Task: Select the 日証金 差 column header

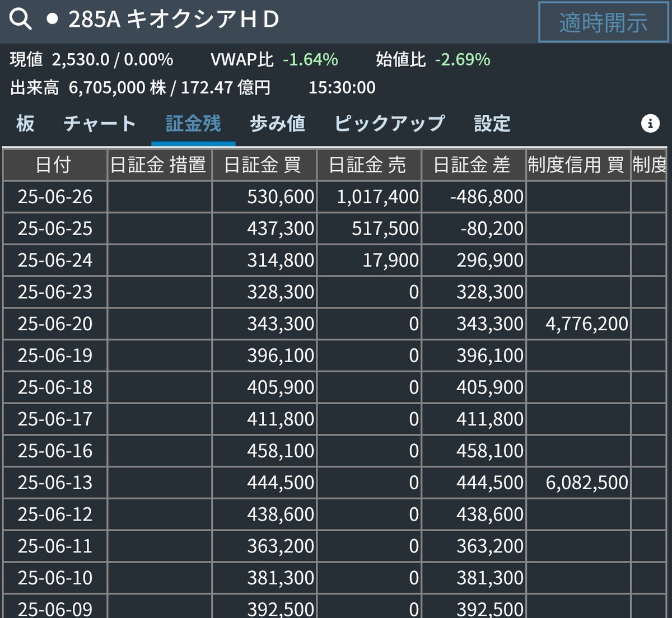Action: (474, 165)
